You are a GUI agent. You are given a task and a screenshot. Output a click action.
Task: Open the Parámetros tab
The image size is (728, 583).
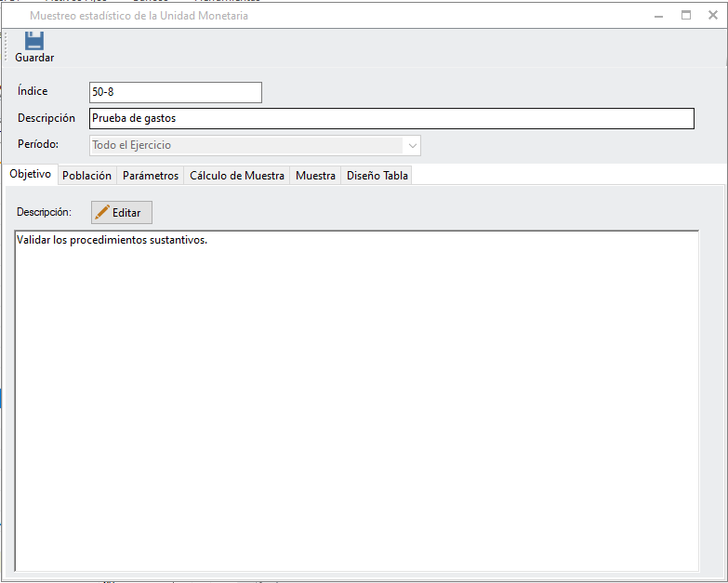pyautogui.click(x=151, y=175)
